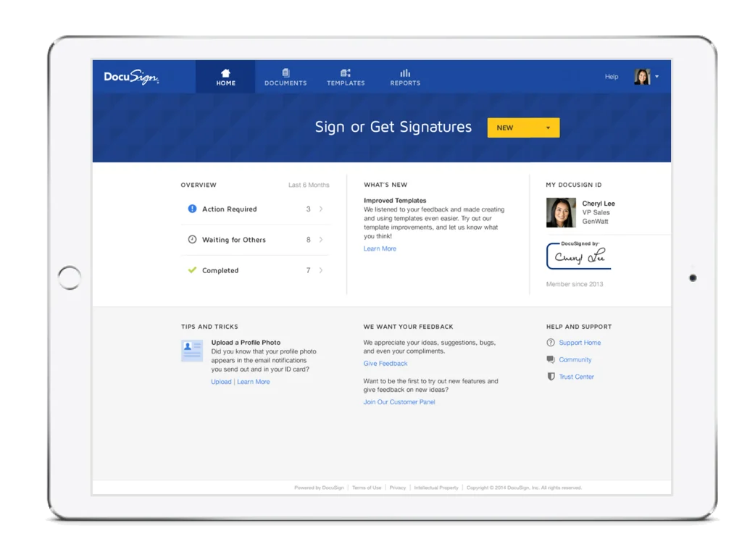Click the profile card icon in Tips
Screen dimensions: 742x560
pyautogui.click(x=192, y=351)
